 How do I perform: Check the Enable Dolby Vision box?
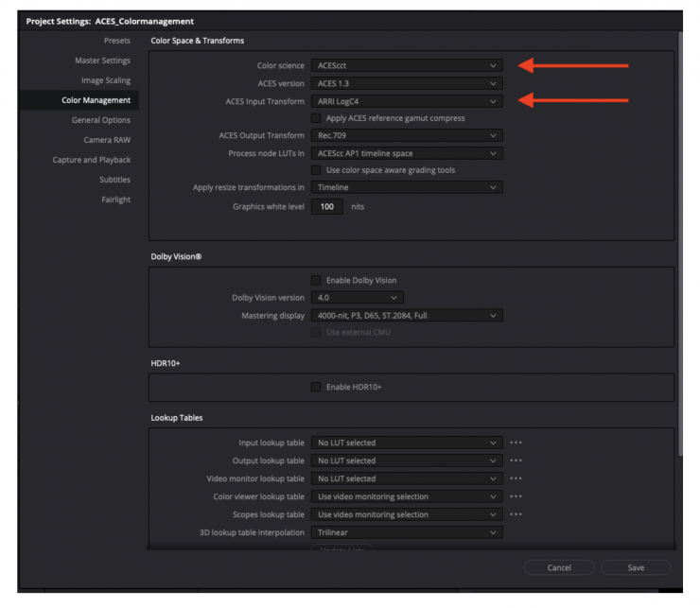(x=317, y=280)
